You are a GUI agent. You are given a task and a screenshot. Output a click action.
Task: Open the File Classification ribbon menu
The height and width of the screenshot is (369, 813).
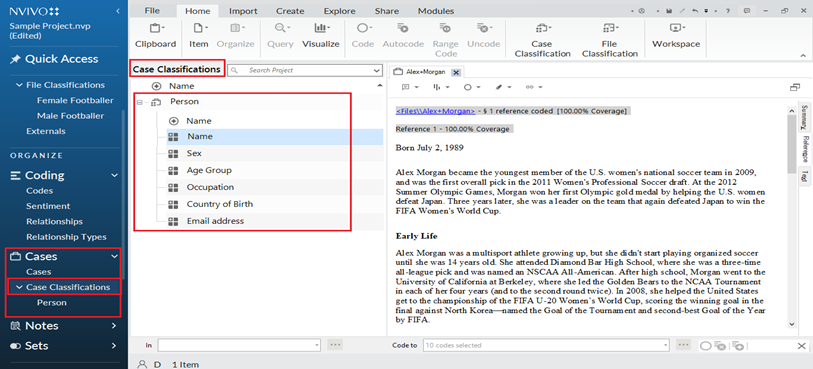click(x=609, y=40)
